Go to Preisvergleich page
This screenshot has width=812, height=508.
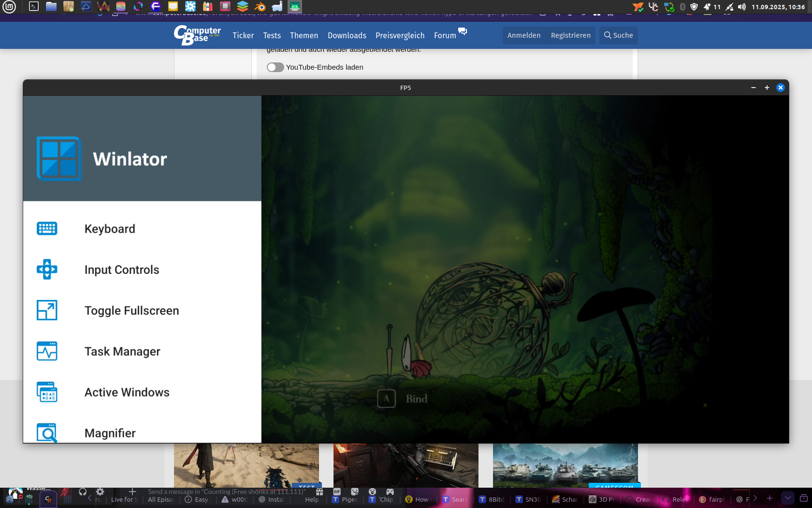pos(400,35)
